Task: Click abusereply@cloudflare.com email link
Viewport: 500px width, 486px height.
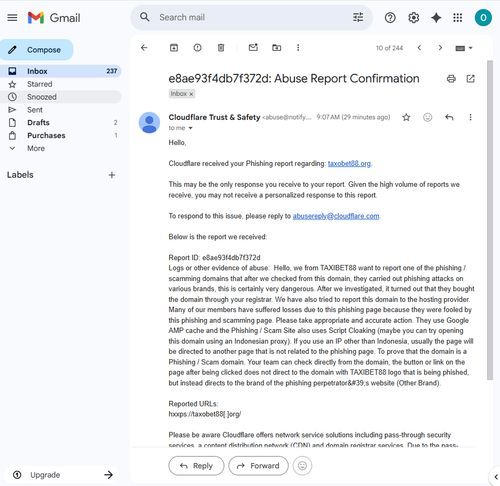Action: click(336, 216)
